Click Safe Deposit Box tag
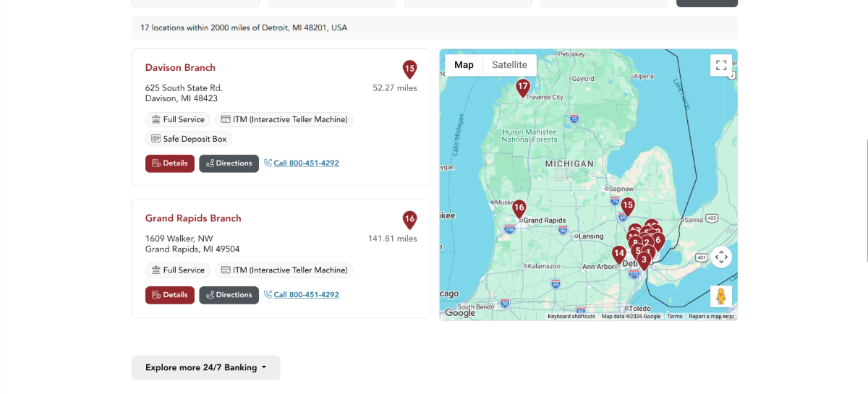 [x=189, y=139]
